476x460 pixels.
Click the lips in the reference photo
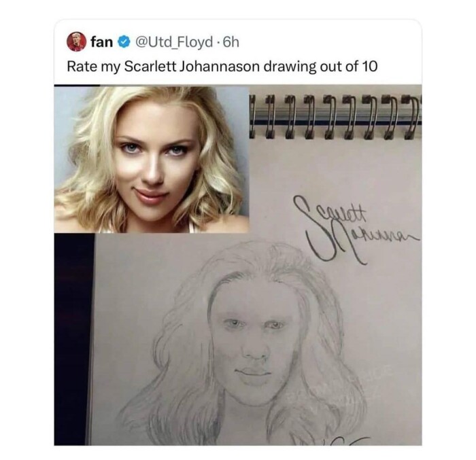click(x=152, y=196)
